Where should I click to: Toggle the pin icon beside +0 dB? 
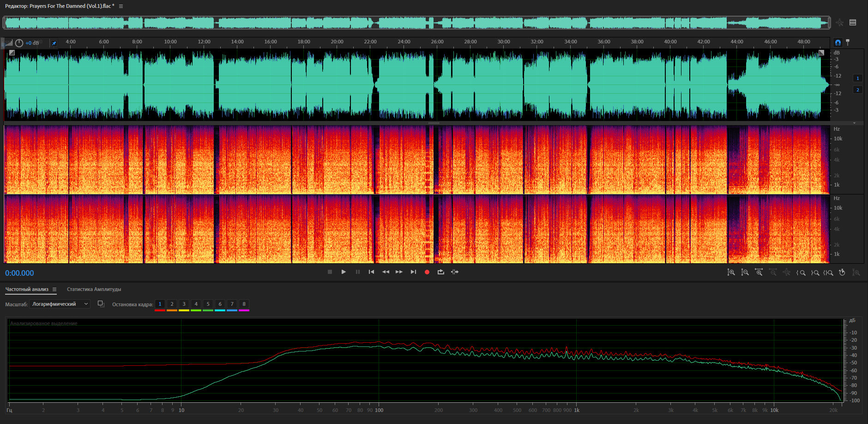tap(54, 43)
